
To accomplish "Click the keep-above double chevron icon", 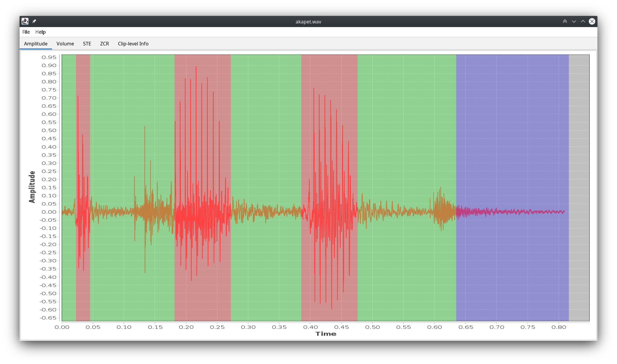I will tap(565, 21).
